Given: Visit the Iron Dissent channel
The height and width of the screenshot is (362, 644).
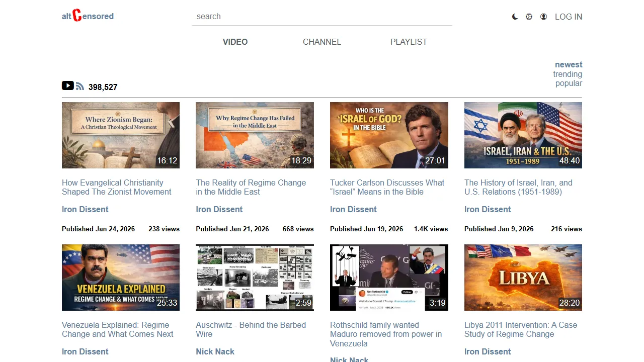Looking at the screenshot, I should tap(85, 209).
